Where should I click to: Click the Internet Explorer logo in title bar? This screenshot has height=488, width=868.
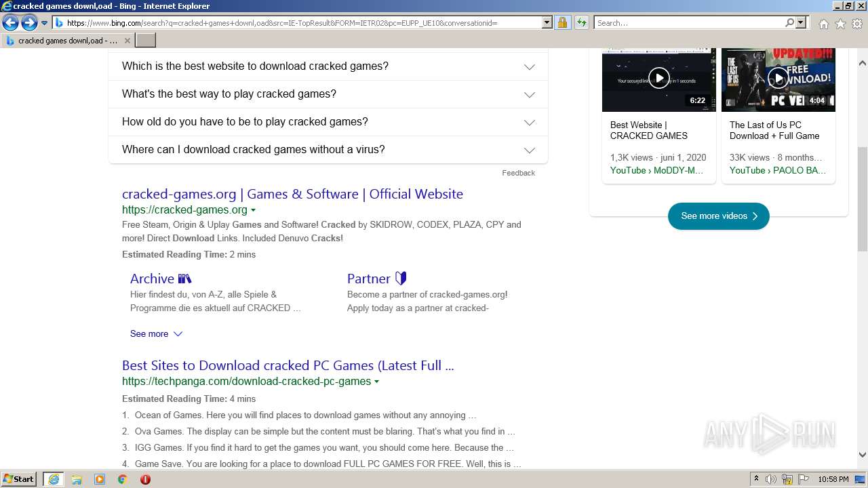pyautogui.click(x=7, y=6)
